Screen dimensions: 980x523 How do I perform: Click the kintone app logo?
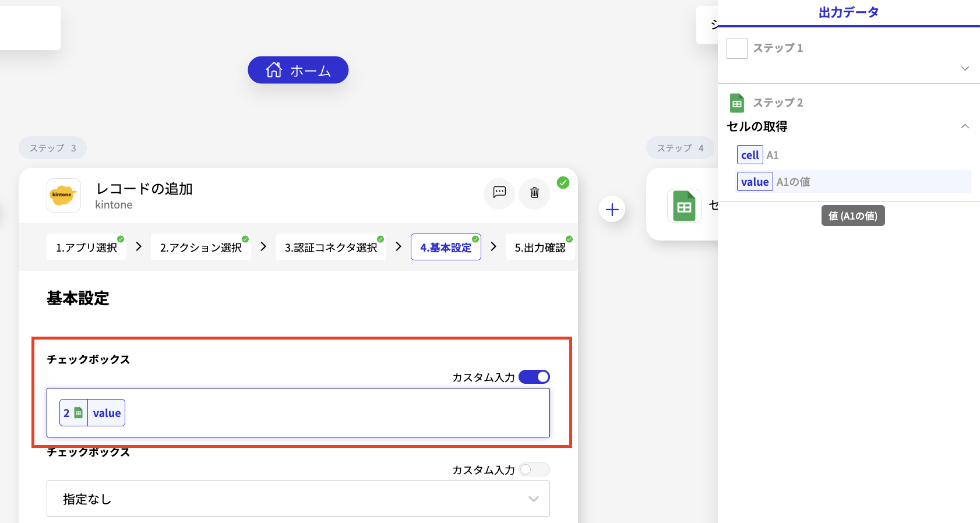click(64, 195)
